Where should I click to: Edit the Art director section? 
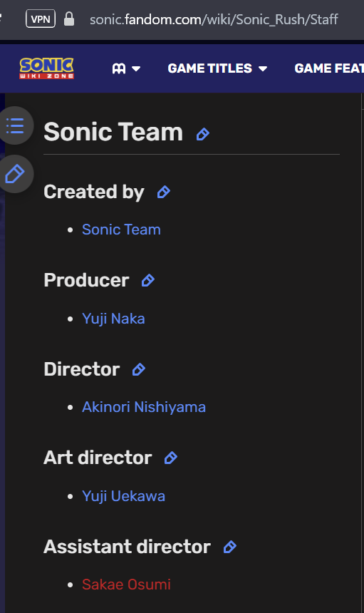171,458
